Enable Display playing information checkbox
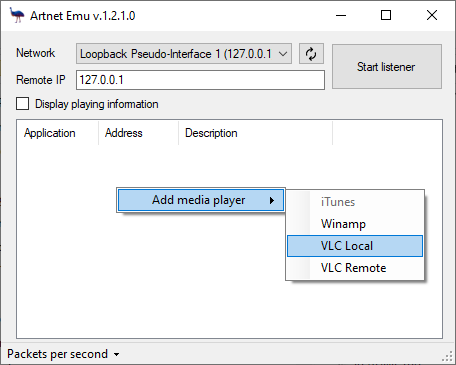The height and width of the screenshot is (365, 456). [22, 104]
